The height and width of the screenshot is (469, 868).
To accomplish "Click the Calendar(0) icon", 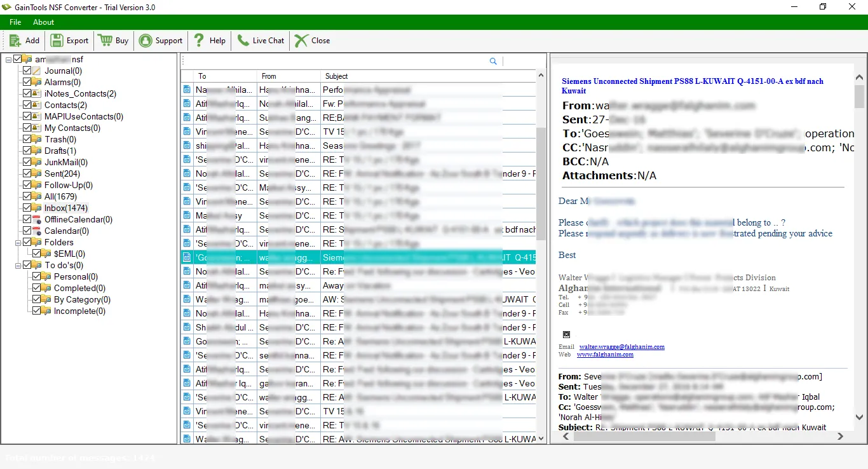I will pos(37,231).
